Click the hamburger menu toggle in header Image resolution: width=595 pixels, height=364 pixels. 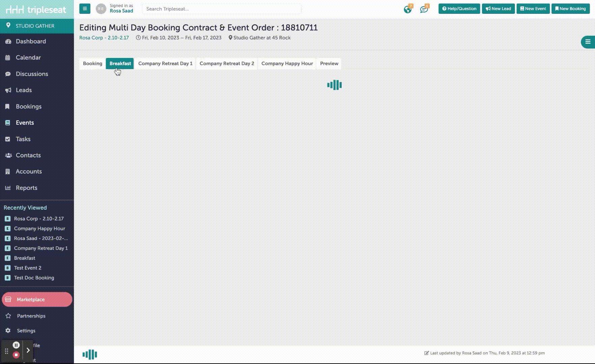(85, 9)
